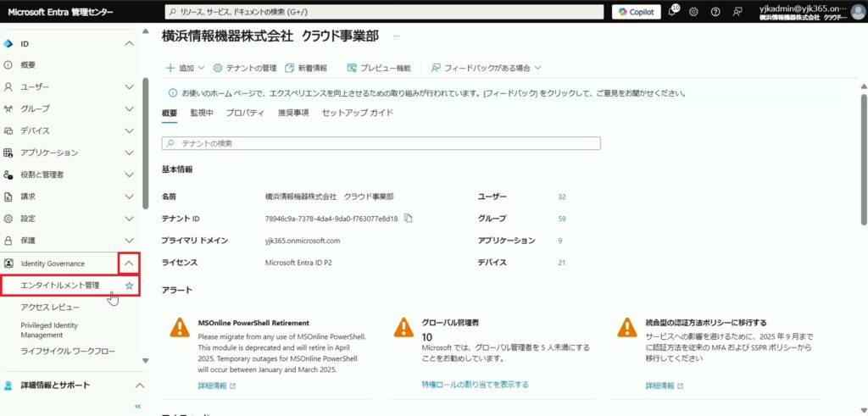
Task: Click the group count 59 link
Action: point(562,219)
